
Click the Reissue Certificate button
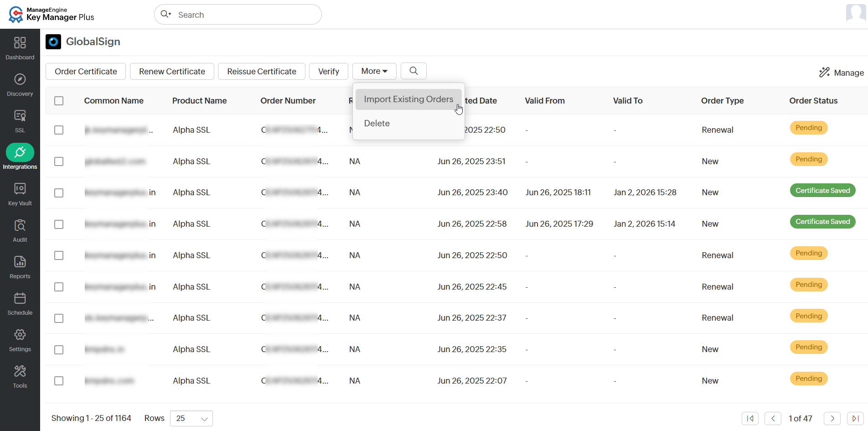coord(262,71)
